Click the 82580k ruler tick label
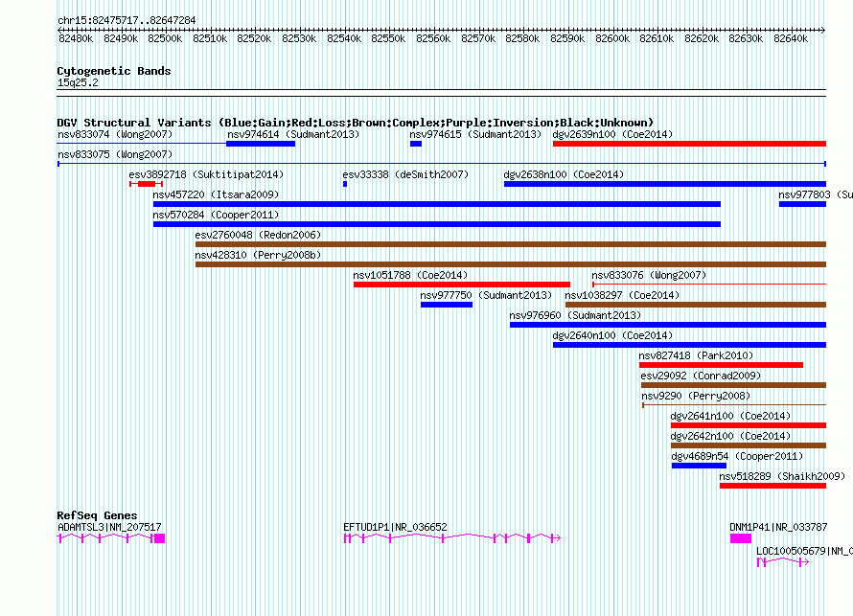 [x=522, y=38]
